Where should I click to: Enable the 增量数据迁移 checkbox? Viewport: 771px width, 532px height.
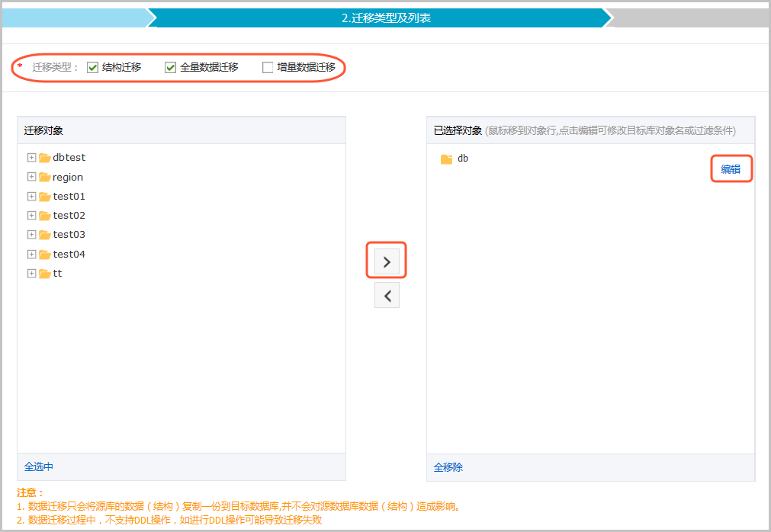[268, 68]
